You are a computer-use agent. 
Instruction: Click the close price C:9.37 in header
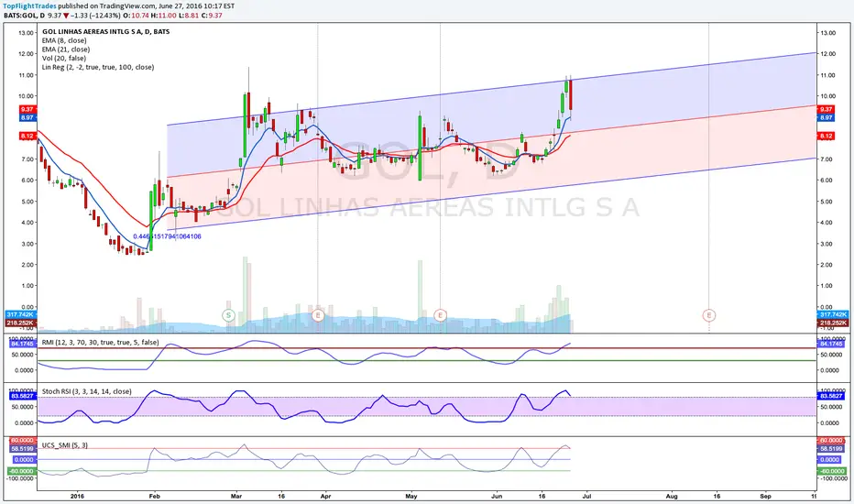(x=212, y=16)
